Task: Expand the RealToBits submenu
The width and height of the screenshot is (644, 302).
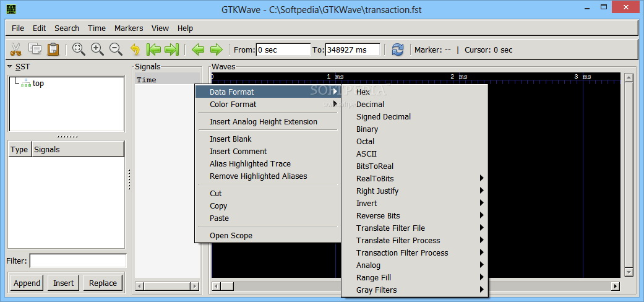Action: (414, 178)
